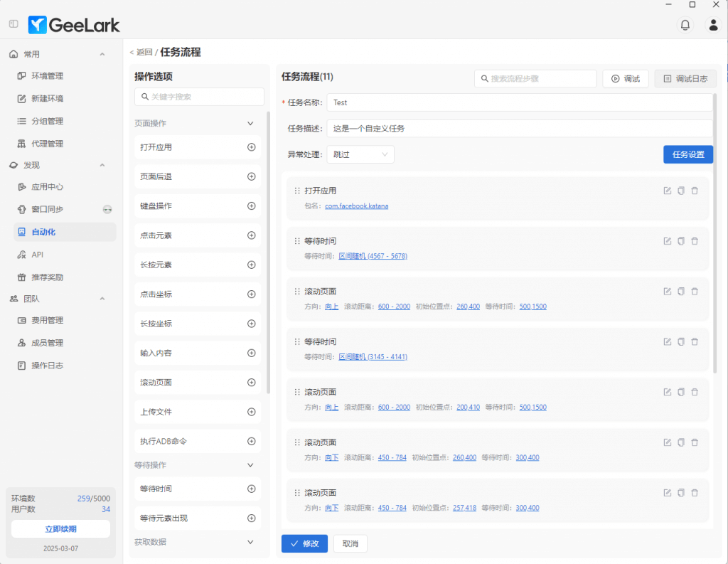The height and width of the screenshot is (564, 728).
Task: Click the notification bell icon
Action: click(x=685, y=25)
